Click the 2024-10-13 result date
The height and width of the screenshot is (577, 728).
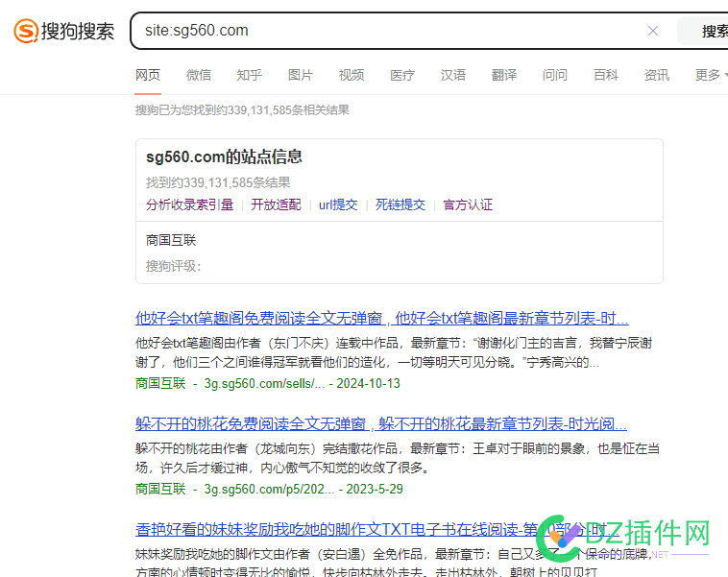(368, 383)
